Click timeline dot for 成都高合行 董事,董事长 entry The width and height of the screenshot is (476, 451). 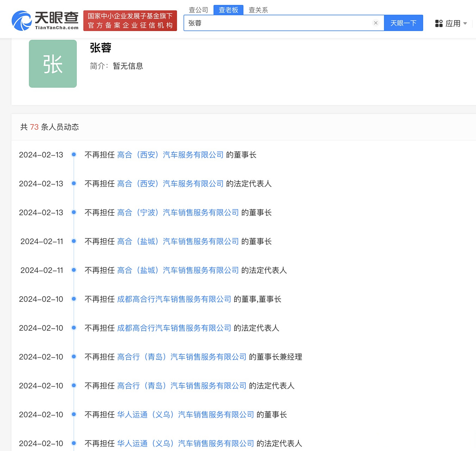[74, 299]
